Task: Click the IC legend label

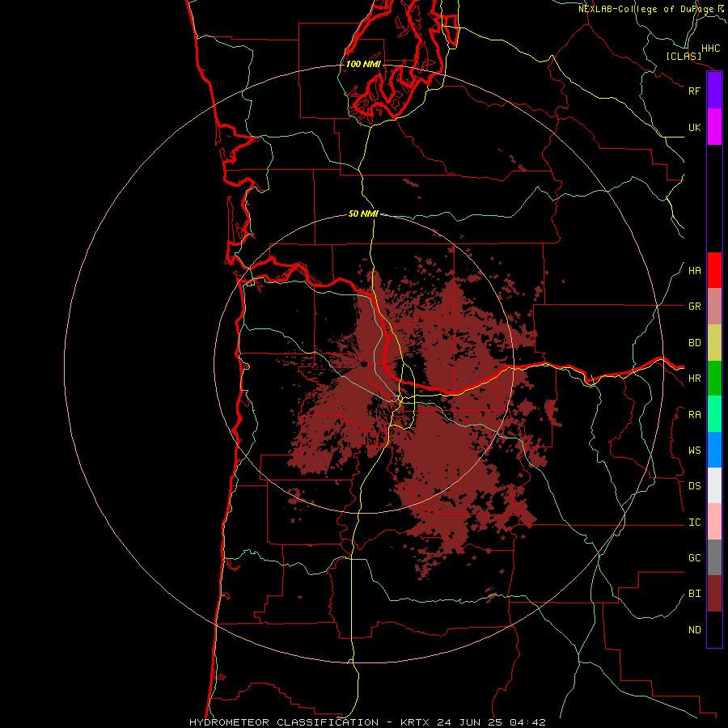Action: click(694, 523)
